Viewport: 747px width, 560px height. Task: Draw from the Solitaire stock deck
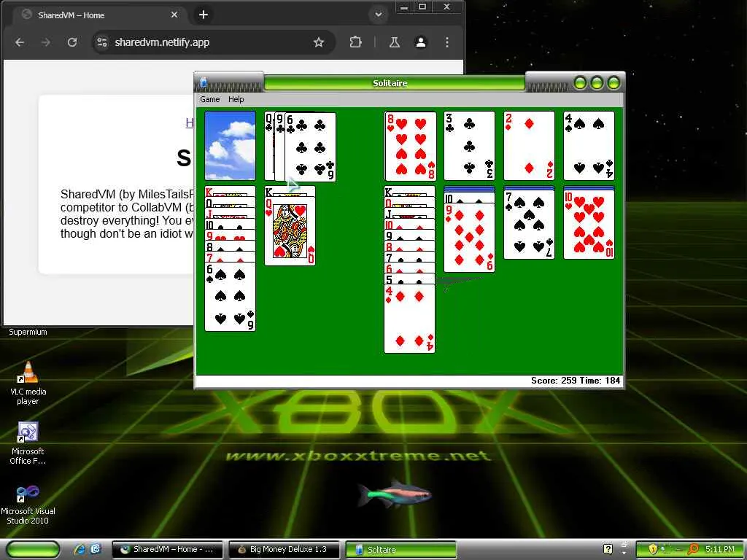pyautogui.click(x=230, y=146)
